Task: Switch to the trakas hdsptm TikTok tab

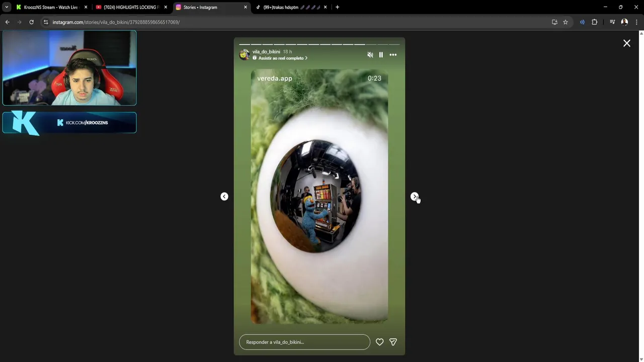Action: tap(291, 7)
